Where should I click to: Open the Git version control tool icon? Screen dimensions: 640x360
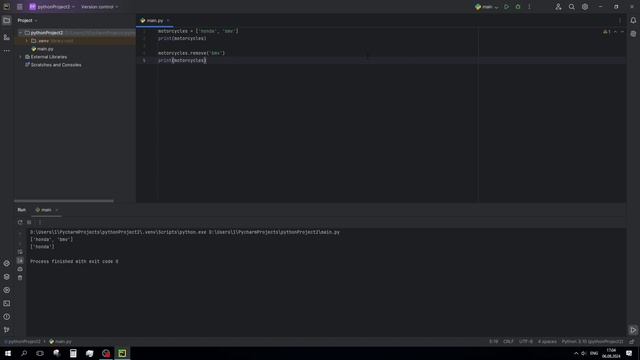click(7, 330)
